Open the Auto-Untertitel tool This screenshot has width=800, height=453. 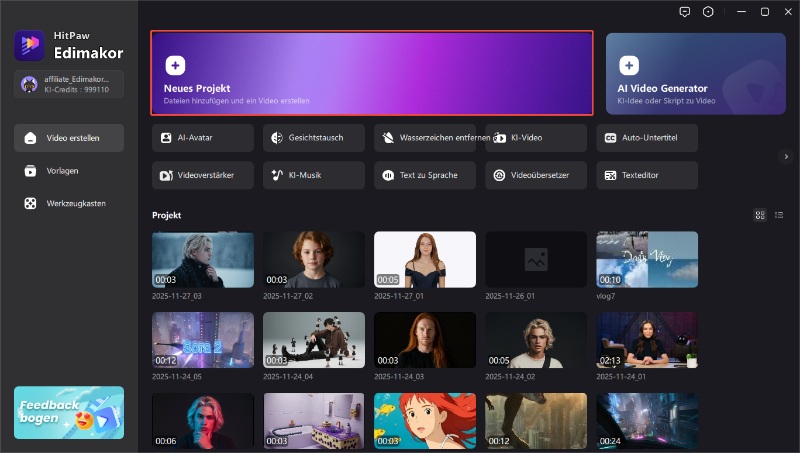click(x=647, y=138)
